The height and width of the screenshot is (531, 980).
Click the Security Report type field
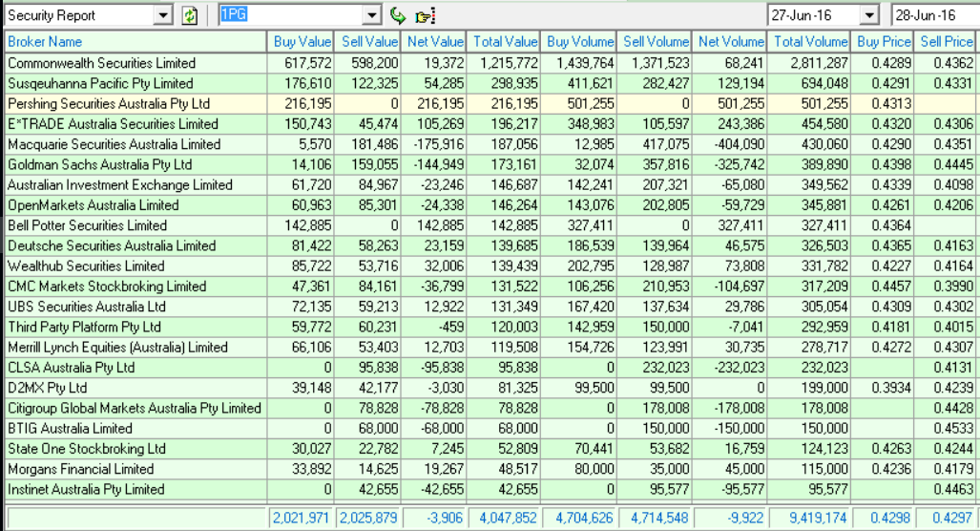pos(79,15)
